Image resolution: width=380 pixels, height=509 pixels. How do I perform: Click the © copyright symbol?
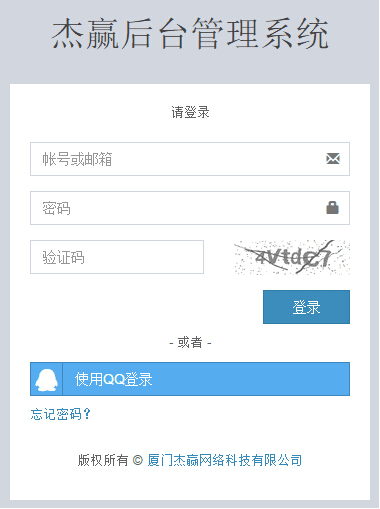coord(138,460)
